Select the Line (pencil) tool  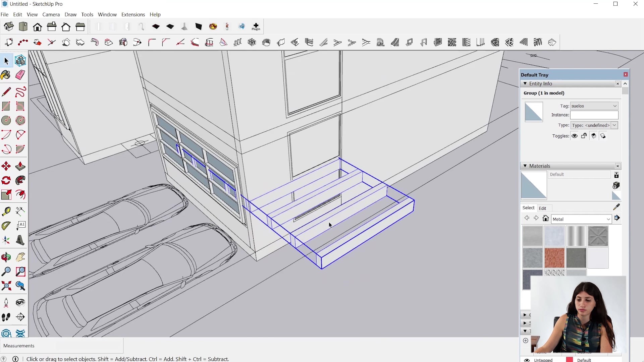(6, 92)
